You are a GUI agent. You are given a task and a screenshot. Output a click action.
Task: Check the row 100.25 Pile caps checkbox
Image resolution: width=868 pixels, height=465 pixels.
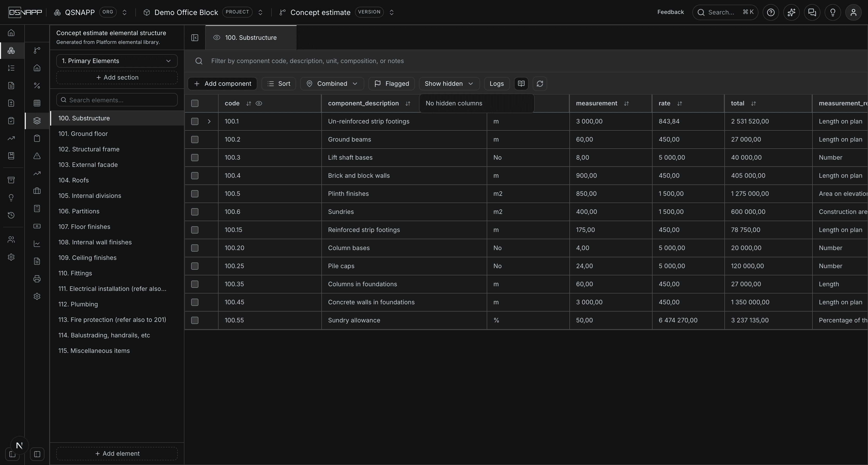(x=195, y=266)
